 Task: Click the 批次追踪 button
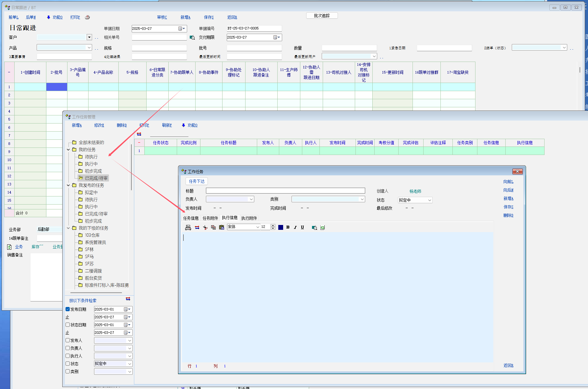click(x=322, y=16)
